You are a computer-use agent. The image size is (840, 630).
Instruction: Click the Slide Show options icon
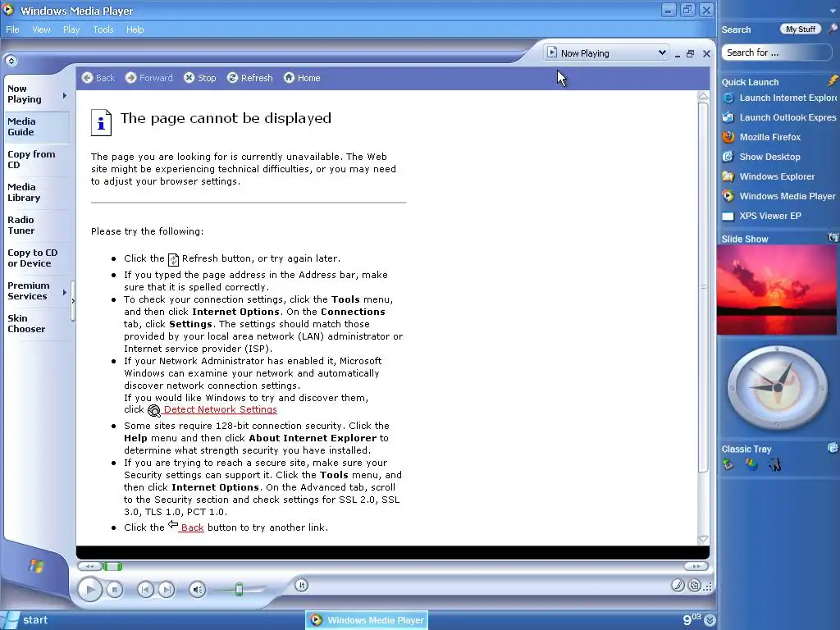tap(833, 237)
